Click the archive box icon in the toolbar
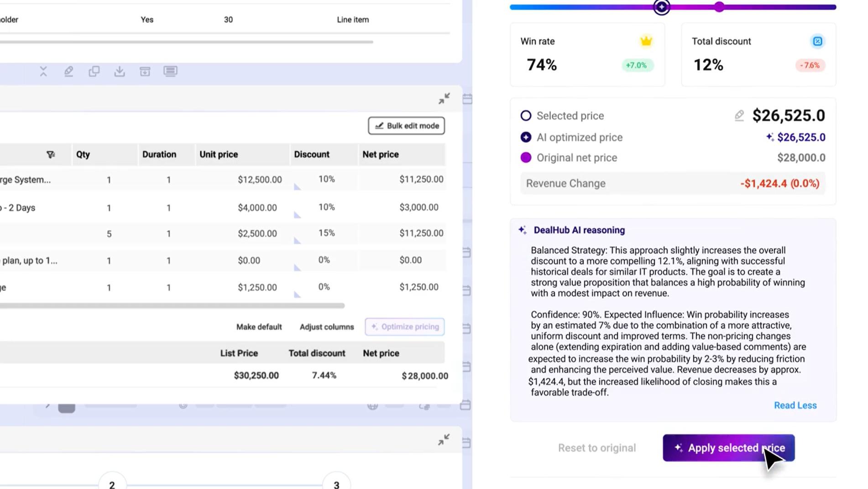 145,72
